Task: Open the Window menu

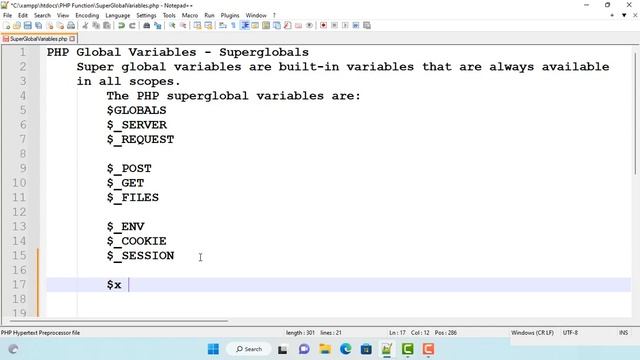Action: click(256, 15)
